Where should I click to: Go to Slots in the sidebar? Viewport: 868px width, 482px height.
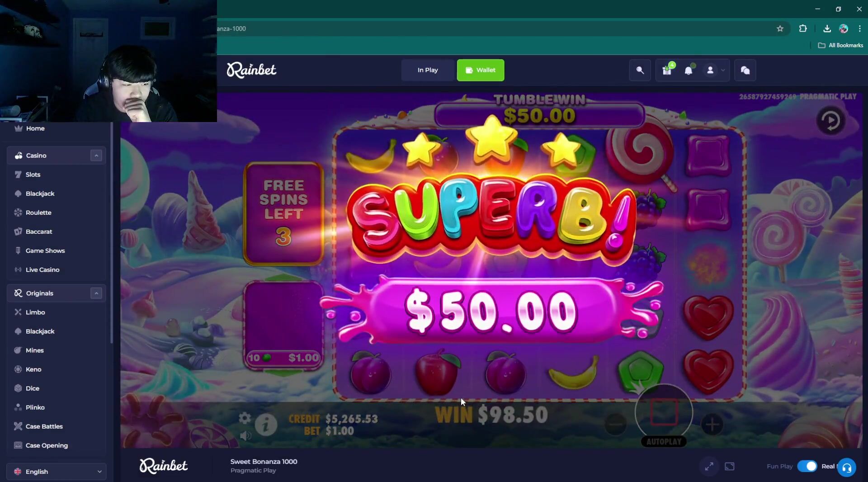point(33,175)
